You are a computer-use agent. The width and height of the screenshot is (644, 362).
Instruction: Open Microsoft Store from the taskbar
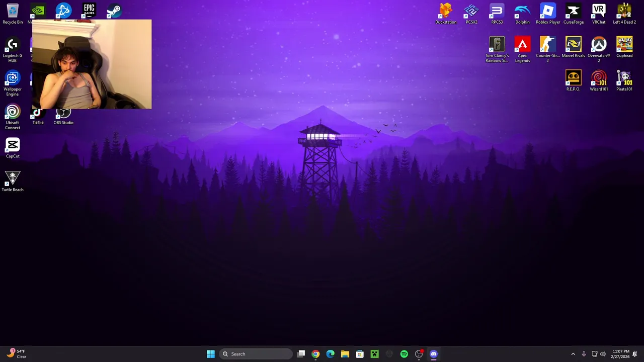[x=360, y=354]
